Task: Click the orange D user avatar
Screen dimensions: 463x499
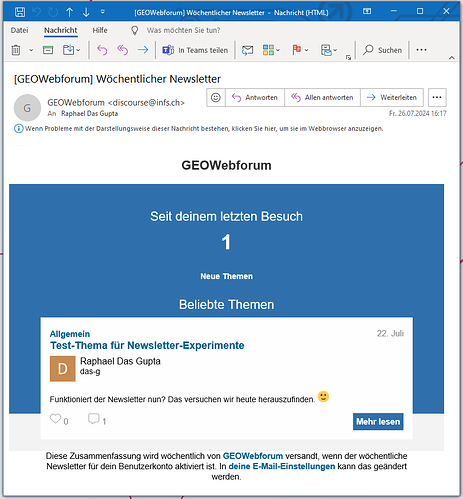Action: coord(63,369)
